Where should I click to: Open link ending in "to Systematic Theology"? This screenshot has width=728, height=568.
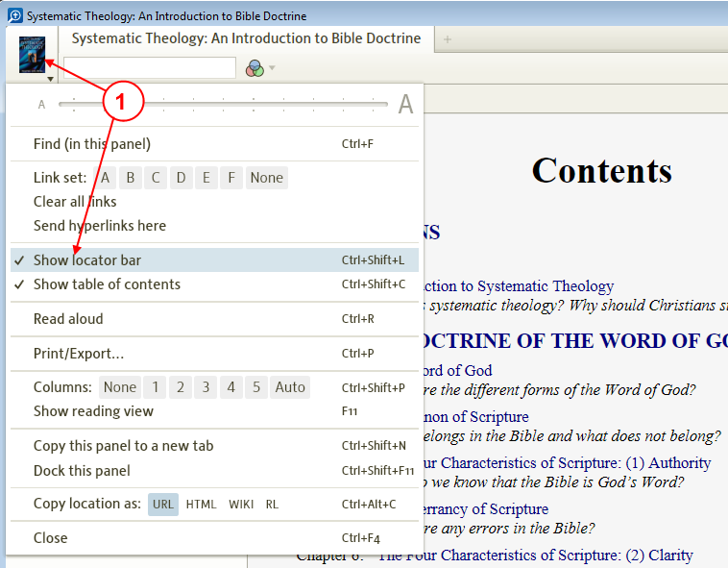[x=519, y=286]
